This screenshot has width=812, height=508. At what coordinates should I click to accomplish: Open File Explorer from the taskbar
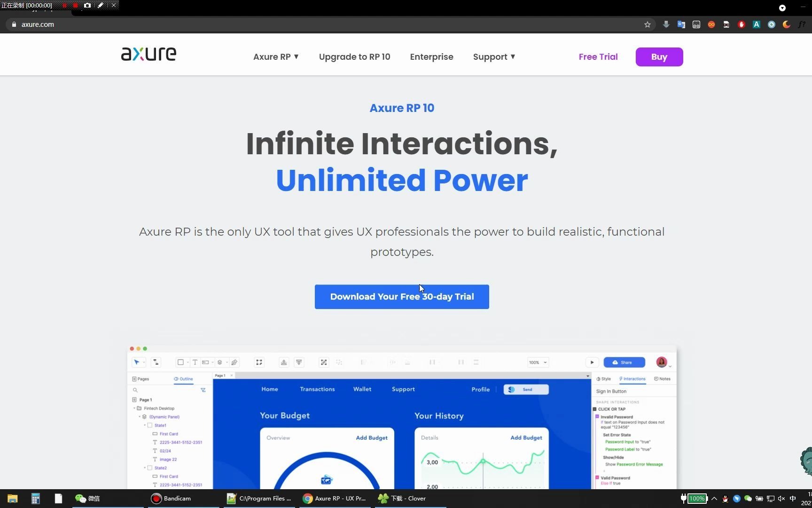coord(13,499)
